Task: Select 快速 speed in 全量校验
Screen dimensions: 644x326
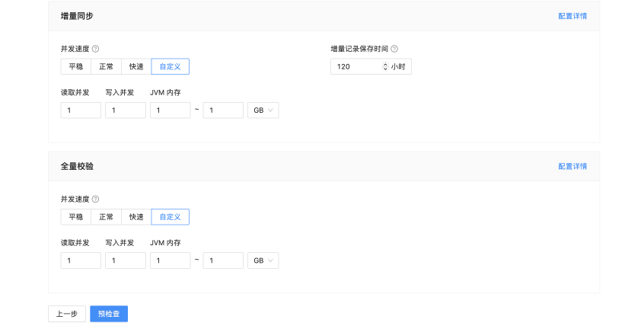Action: coord(136,217)
